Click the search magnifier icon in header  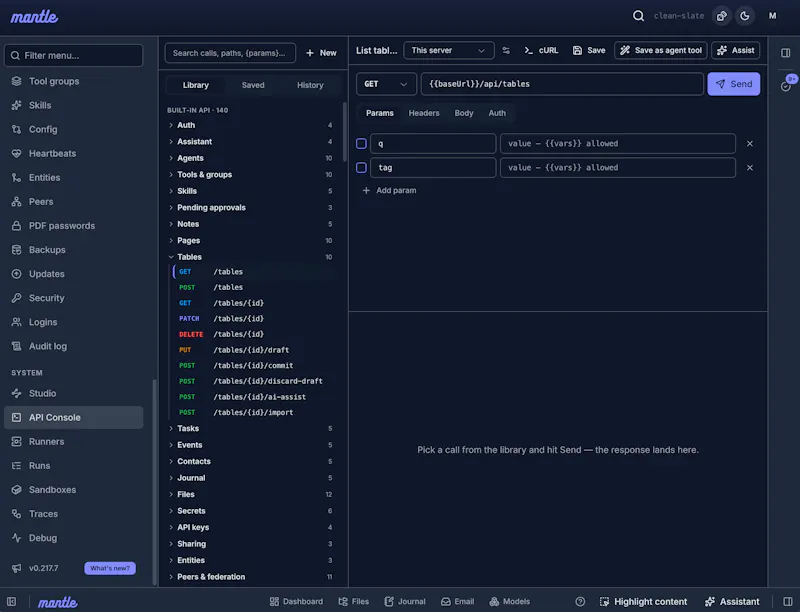point(638,16)
